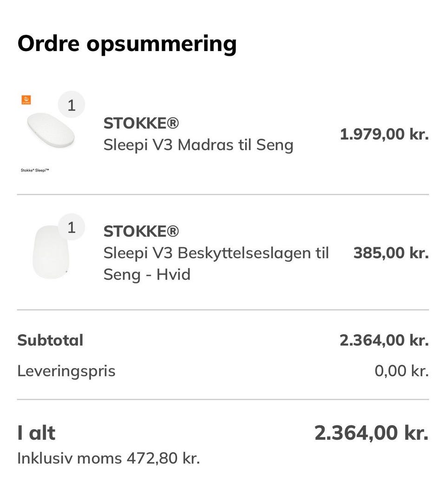Viewport: 446px width, 504px height.
Task: Tap the quantity badge on the mattress image
Action: pos(71,105)
